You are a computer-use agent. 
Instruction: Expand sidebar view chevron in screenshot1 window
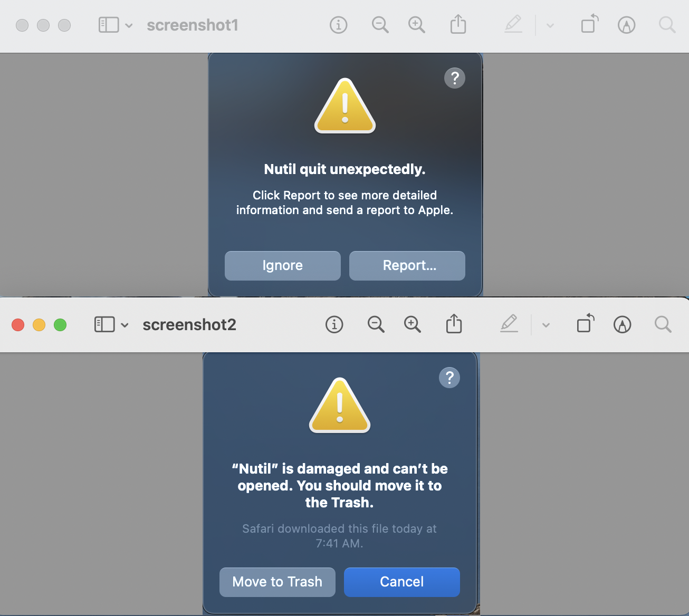click(129, 25)
